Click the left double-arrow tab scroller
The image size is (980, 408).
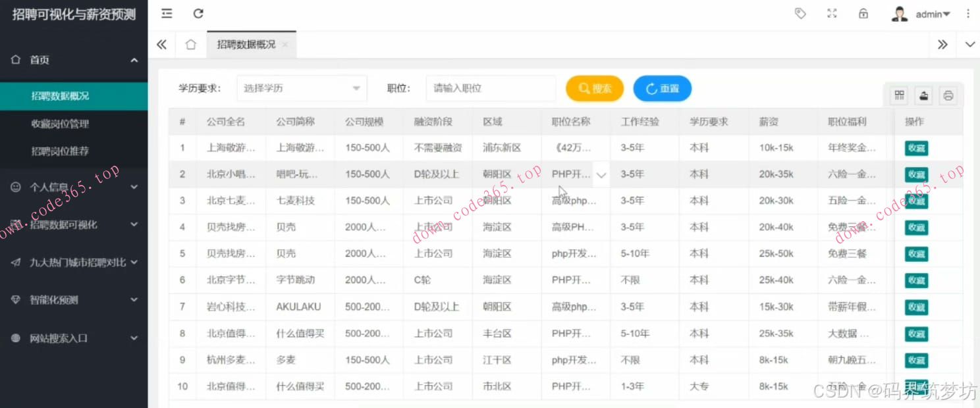tap(161, 44)
